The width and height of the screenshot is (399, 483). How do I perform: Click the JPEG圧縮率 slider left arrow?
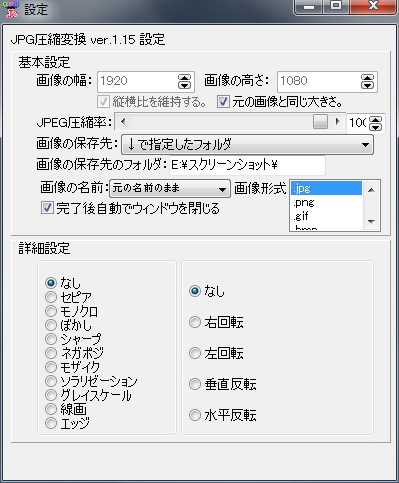[x=123, y=122]
